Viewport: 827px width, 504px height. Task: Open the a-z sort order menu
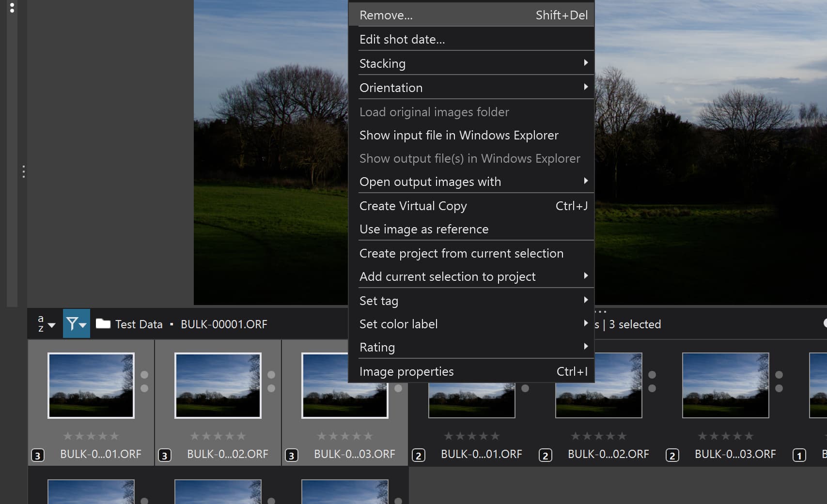(46, 324)
